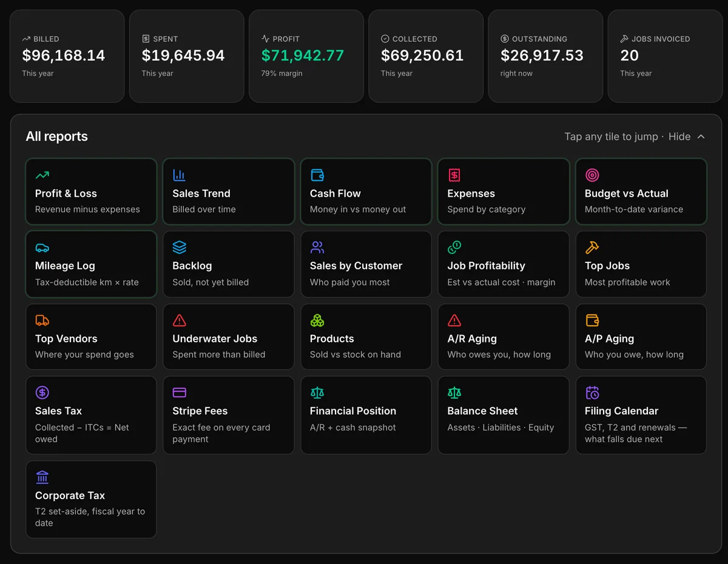Click the Sales by Customer people icon
The width and height of the screenshot is (728, 564).
tap(317, 248)
